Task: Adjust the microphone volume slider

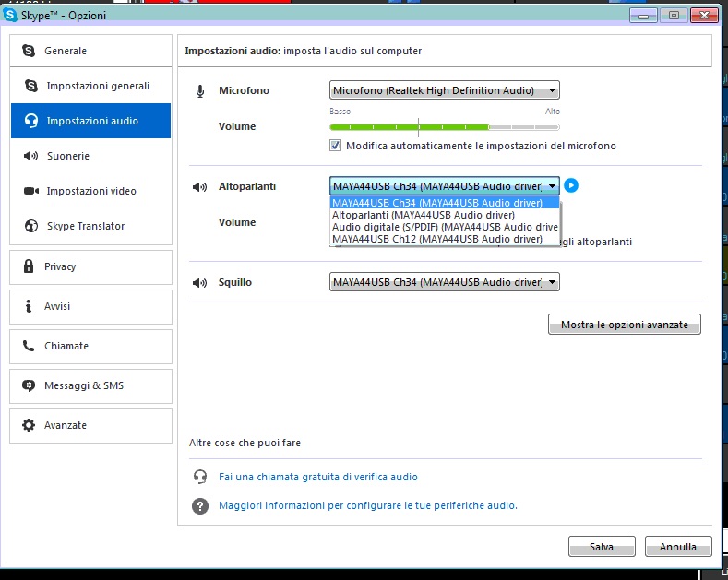Action: [445, 127]
